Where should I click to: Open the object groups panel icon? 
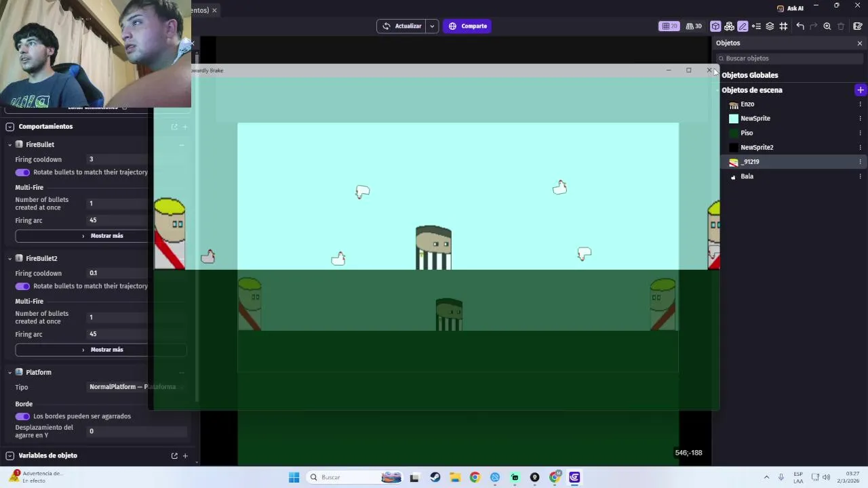point(729,26)
